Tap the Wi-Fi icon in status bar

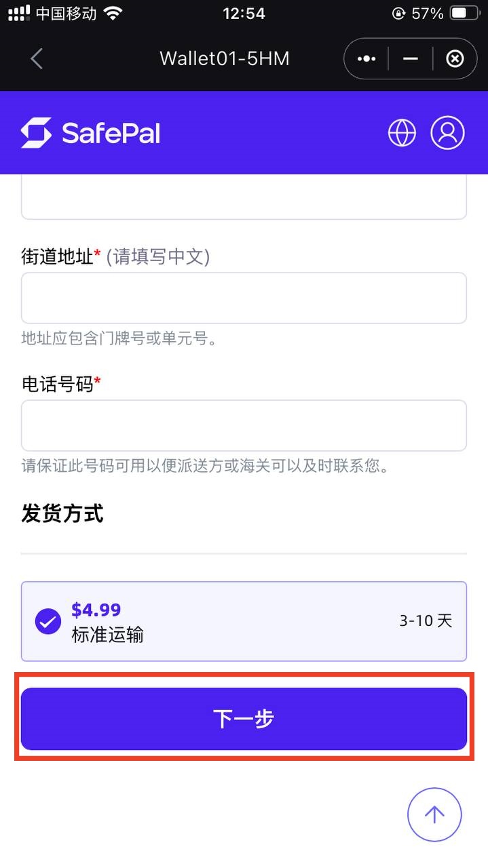113,13
